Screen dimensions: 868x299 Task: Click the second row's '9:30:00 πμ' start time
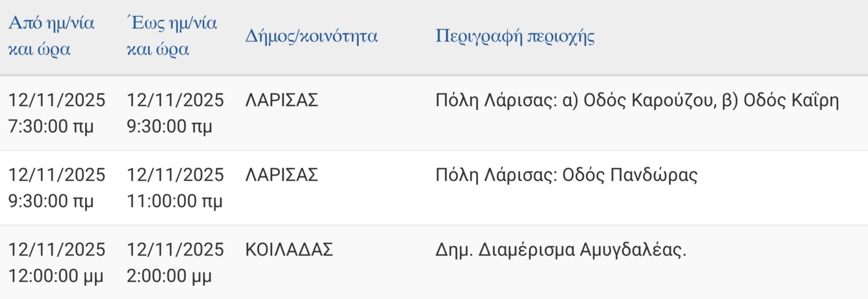46,201
